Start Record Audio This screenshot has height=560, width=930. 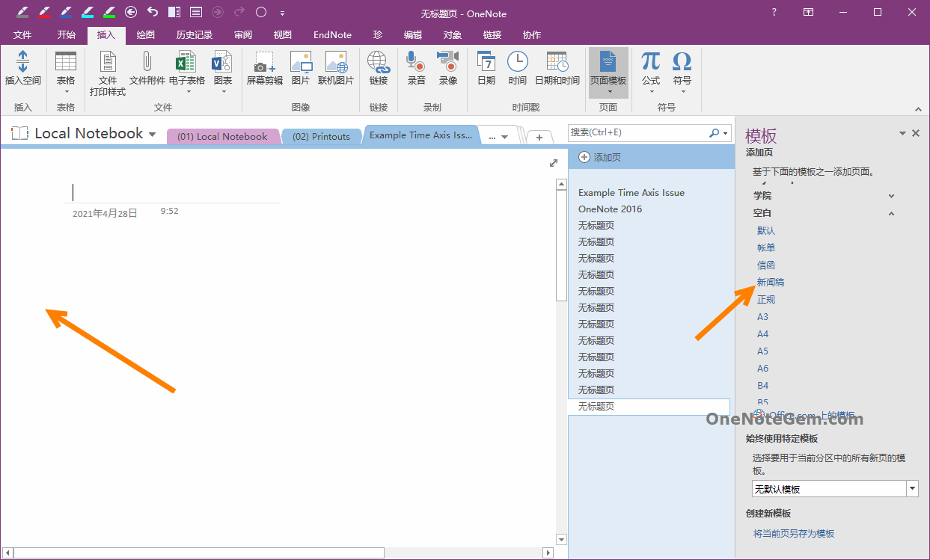416,62
